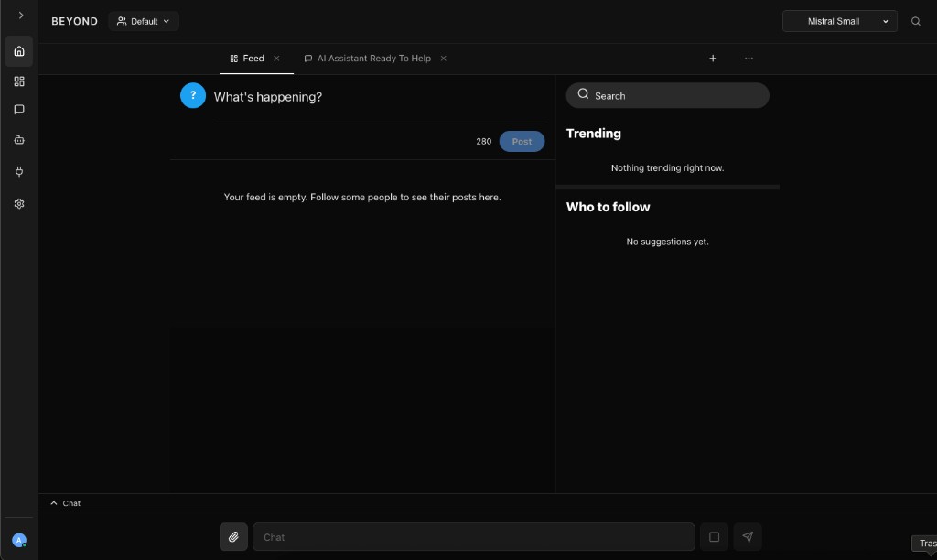The image size is (937, 560).
Task: Open search using the magnifier icon top right
Action: pyautogui.click(x=916, y=20)
